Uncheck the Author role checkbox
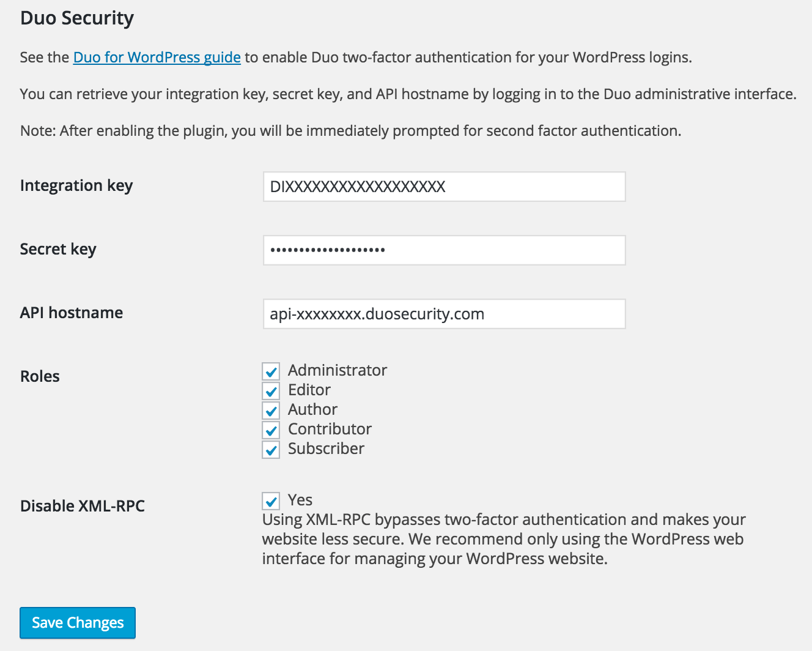 (x=271, y=410)
